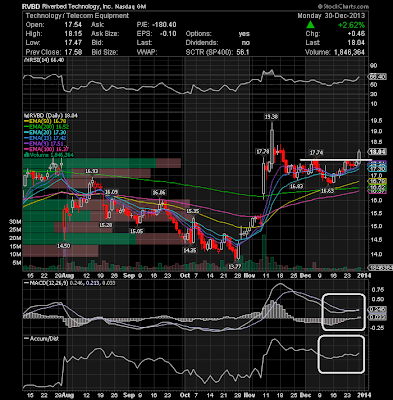Click the header Volume value 1,846,364
393x400 pixels.
(x=349, y=52)
